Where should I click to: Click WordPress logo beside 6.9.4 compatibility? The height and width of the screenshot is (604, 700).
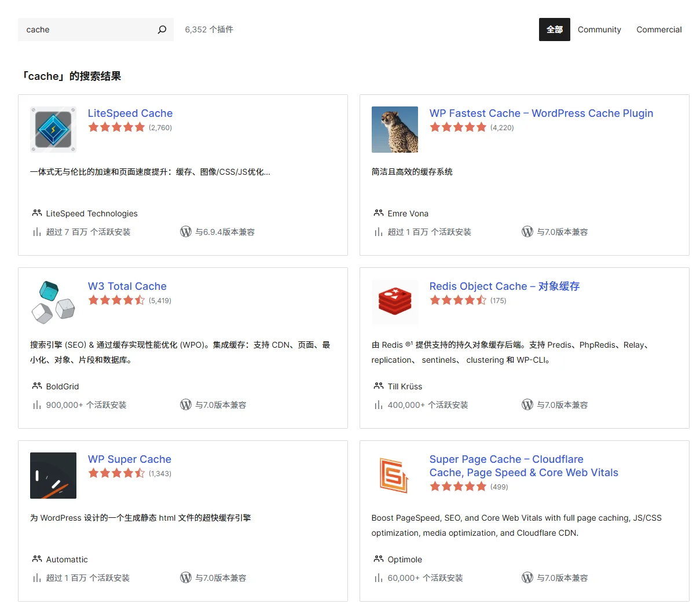pos(186,232)
